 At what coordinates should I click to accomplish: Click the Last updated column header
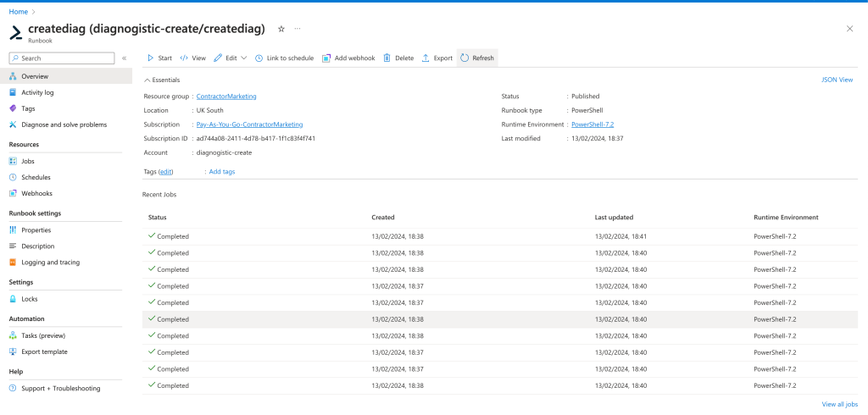[x=614, y=218]
